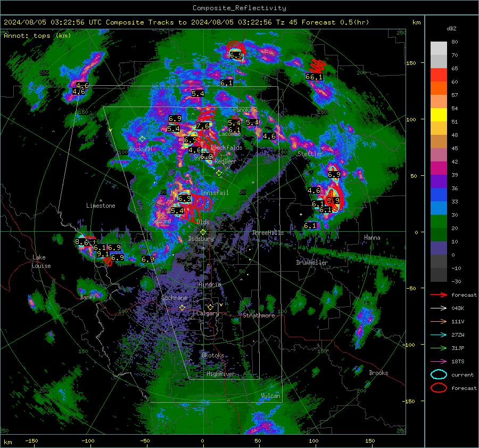Click the bright green swatch in dBZ scale
Screen dimensions: 479x448
tap(439, 222)
